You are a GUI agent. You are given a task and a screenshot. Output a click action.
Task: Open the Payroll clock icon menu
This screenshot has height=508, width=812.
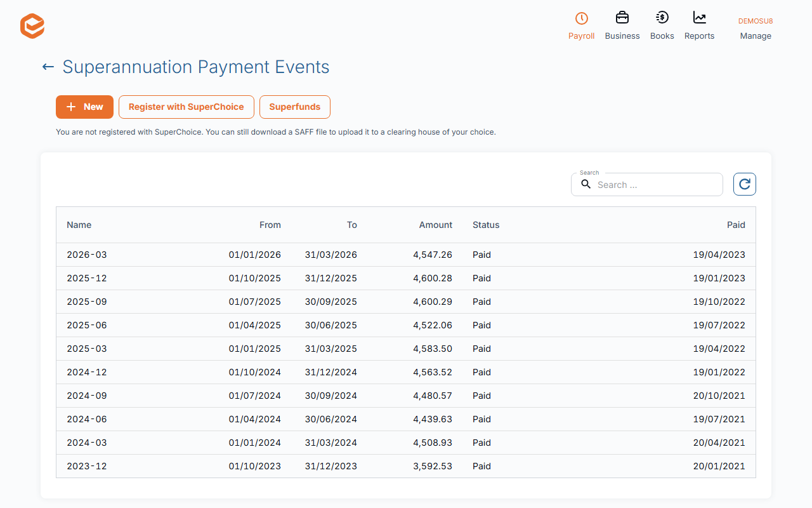(x=581, y=26)
